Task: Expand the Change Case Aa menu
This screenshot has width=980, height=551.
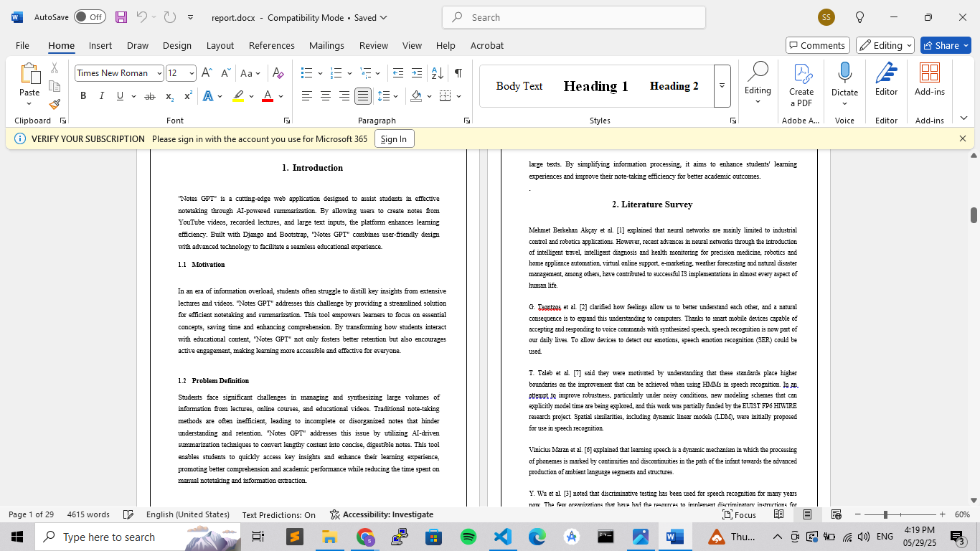Action: pyautogui.click(x=250, y=73)
